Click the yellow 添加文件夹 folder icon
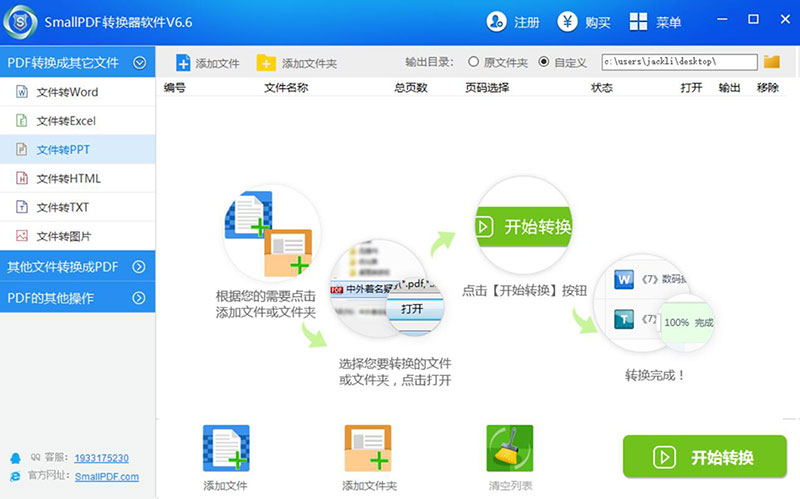The image size is (800, 499). pyautogui.click(x=266, y=63)
